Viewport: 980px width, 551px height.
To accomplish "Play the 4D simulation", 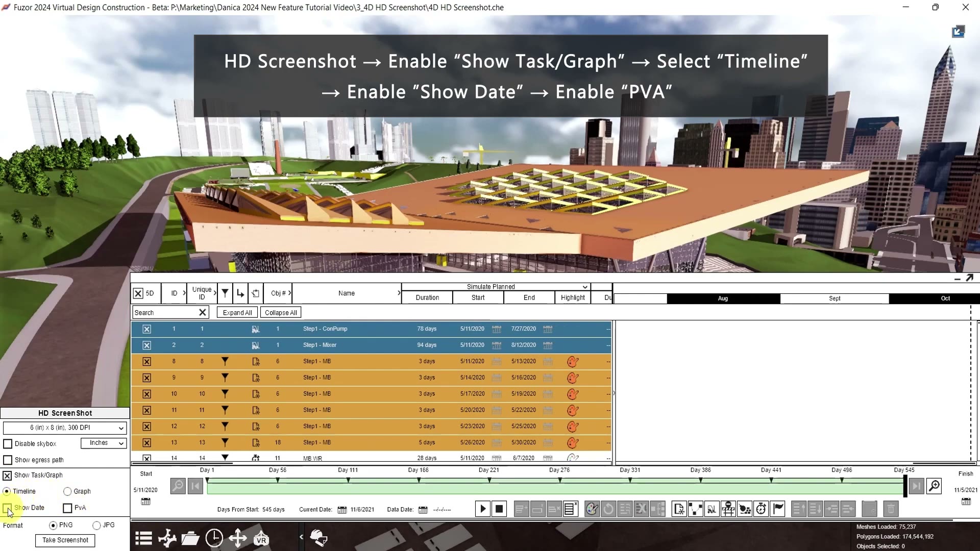I will [483, 509].
